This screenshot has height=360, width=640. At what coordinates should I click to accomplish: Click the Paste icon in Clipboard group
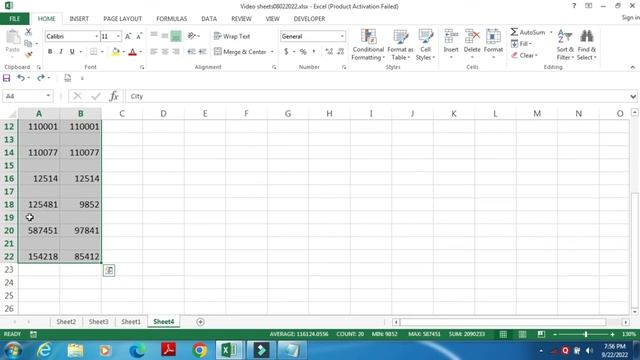point(13,38)
